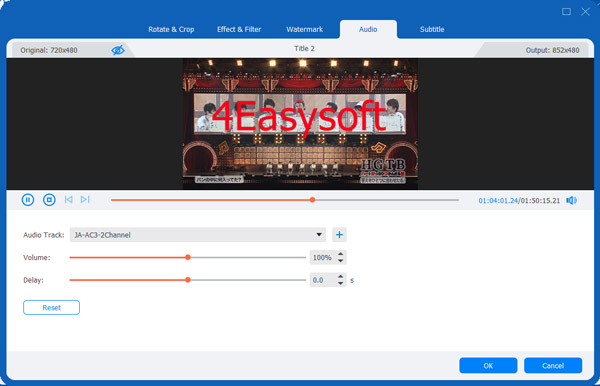The width and height of the screenshot is (600, 386).
Task: Confirm with the OK button
Action: [x=488, y=365]
